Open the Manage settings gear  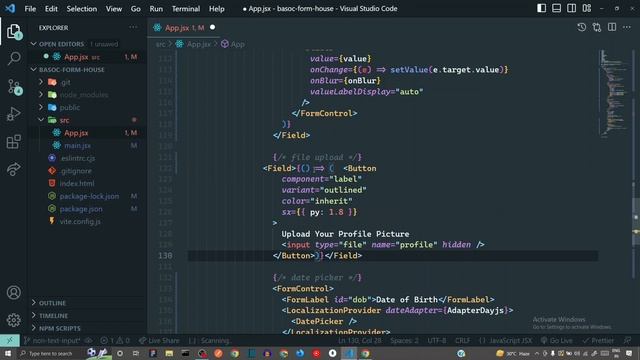pyautogui.click(x=13, y=320)
